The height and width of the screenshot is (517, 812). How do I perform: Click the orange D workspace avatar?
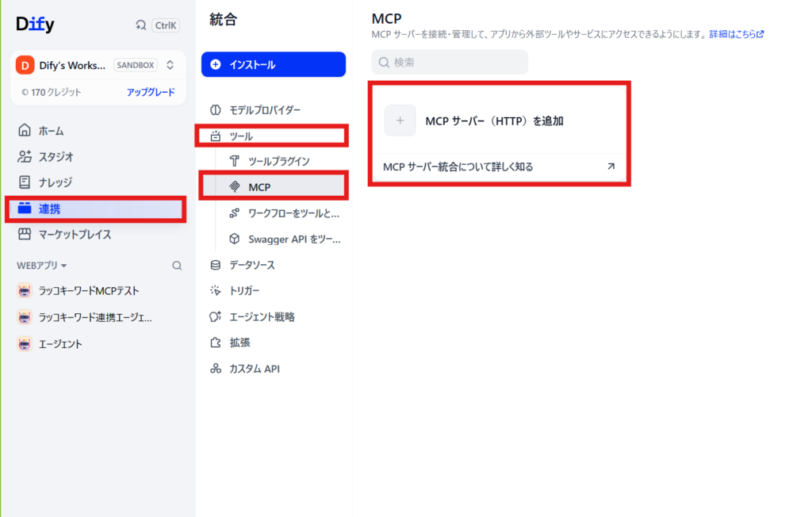(25, 65)
